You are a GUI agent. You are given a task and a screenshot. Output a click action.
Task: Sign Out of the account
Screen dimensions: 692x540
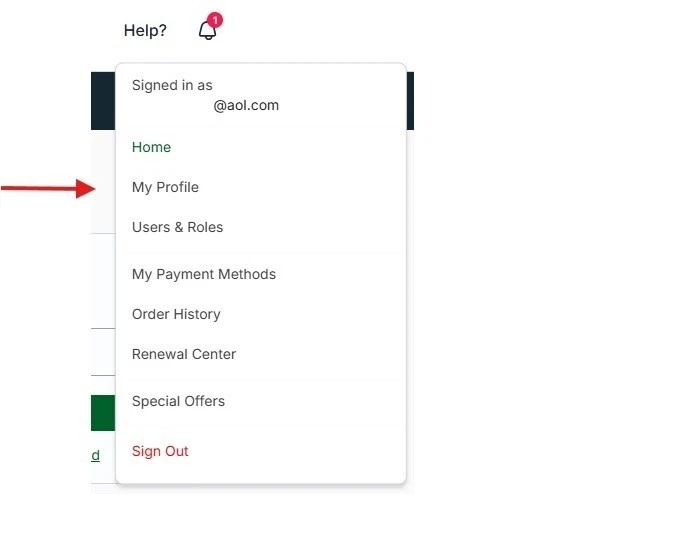coord(160,451)
